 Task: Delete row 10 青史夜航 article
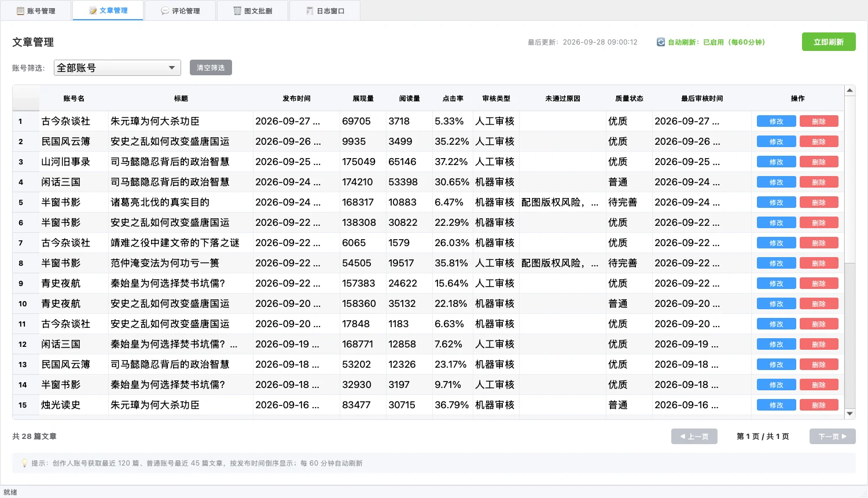click(x=819, y=304)
